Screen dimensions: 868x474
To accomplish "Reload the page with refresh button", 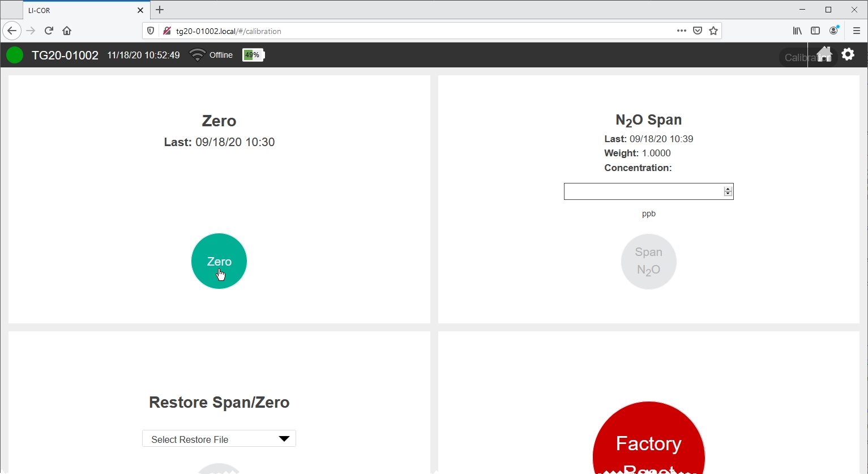I will tap(49, 31).
